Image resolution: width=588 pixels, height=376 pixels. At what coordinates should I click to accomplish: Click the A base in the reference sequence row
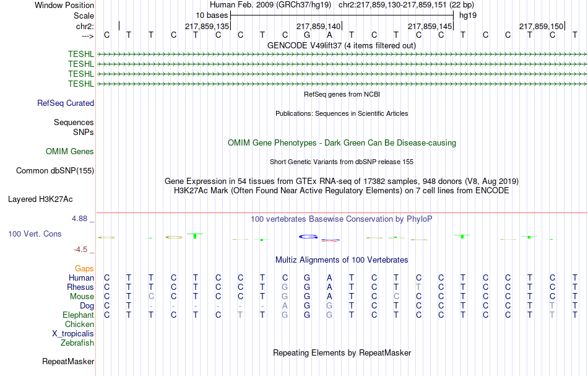tap(329, 35)
